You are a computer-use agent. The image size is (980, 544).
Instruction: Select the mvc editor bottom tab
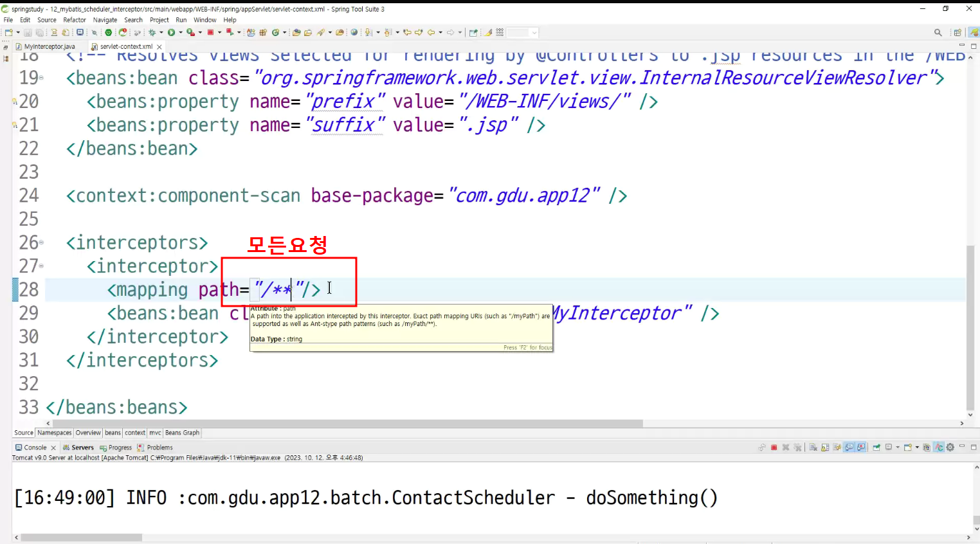[x=155, y=433]
